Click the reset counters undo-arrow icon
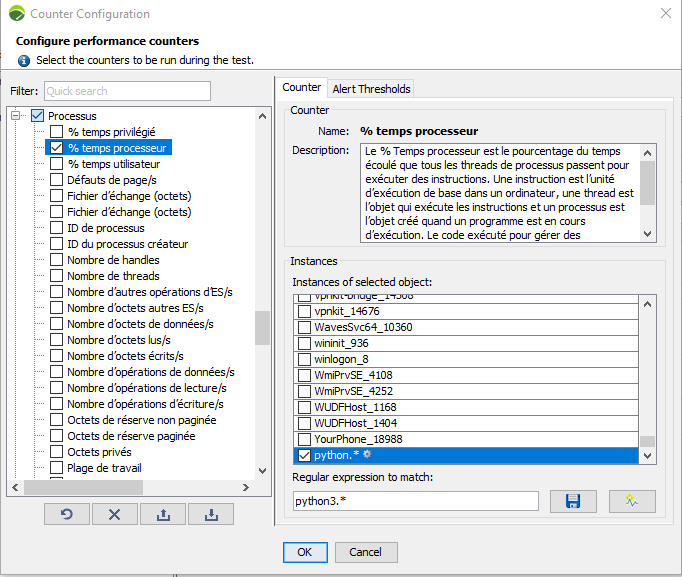Image resolution: width=682 pixels, height=577 pixels. pyautogui.click(x=67, y=514)
